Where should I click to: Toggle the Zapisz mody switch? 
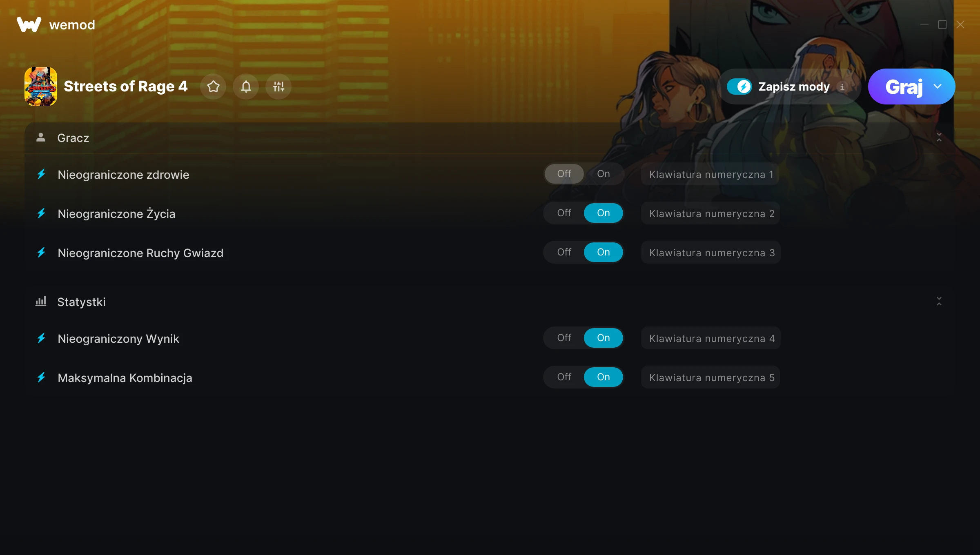click(739, 87)
